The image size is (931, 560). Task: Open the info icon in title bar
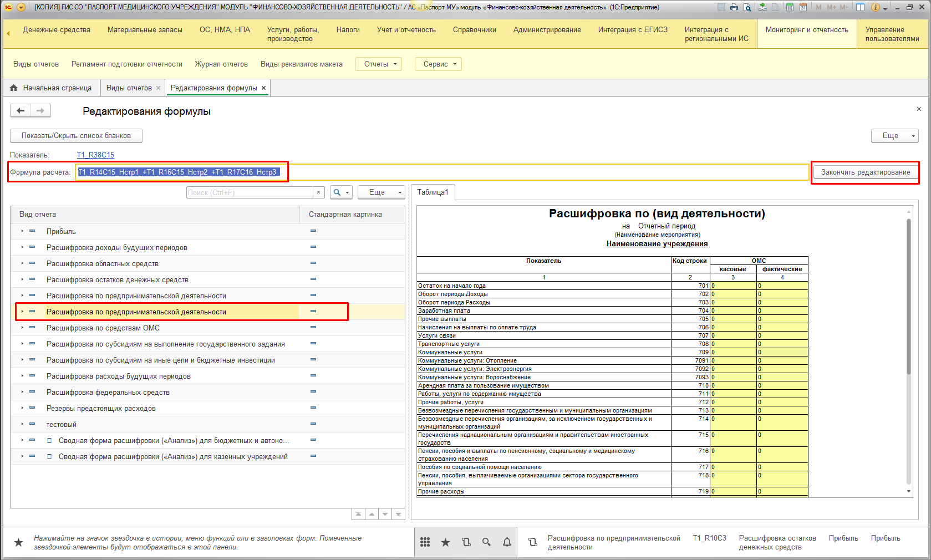coord(876,7)
